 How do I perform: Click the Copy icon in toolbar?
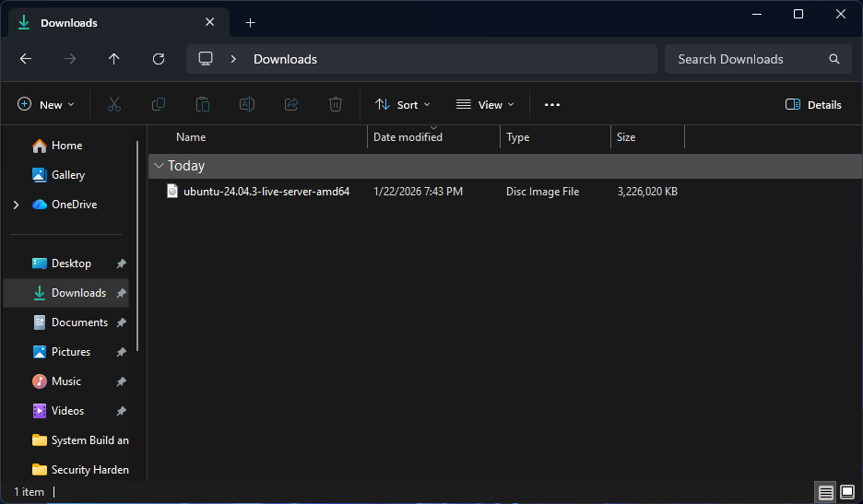(x=159, y=105)
